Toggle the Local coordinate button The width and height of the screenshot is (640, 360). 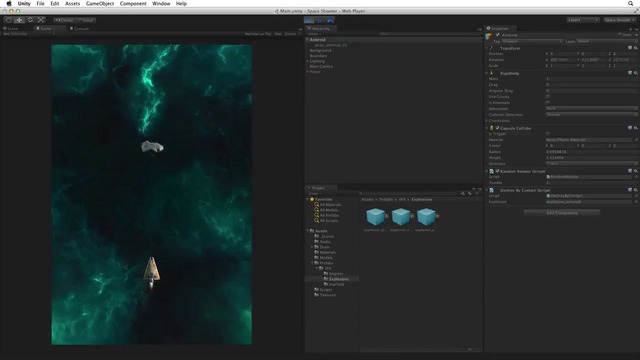pos(87,20)
